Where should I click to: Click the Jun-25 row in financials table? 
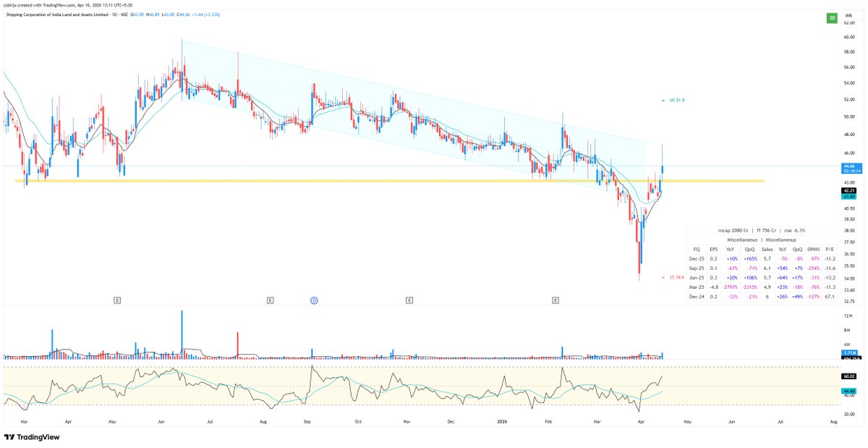click(x=762, y=277)
